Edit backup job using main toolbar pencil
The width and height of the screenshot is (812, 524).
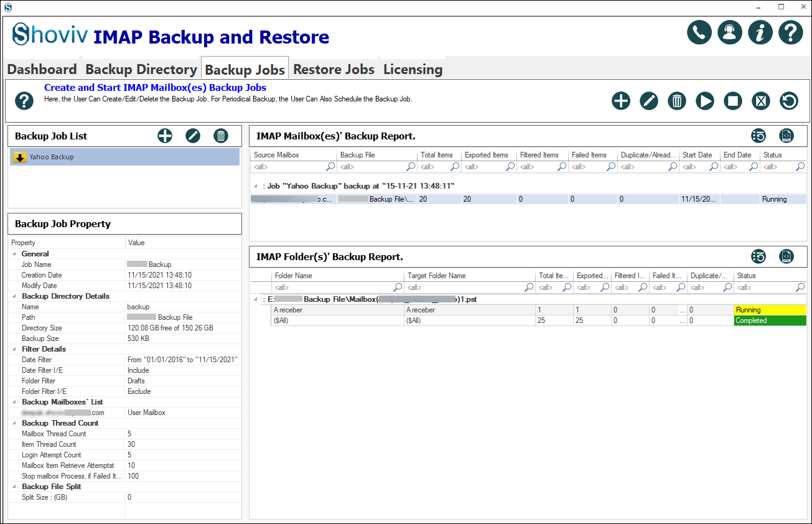coord(649,101)
